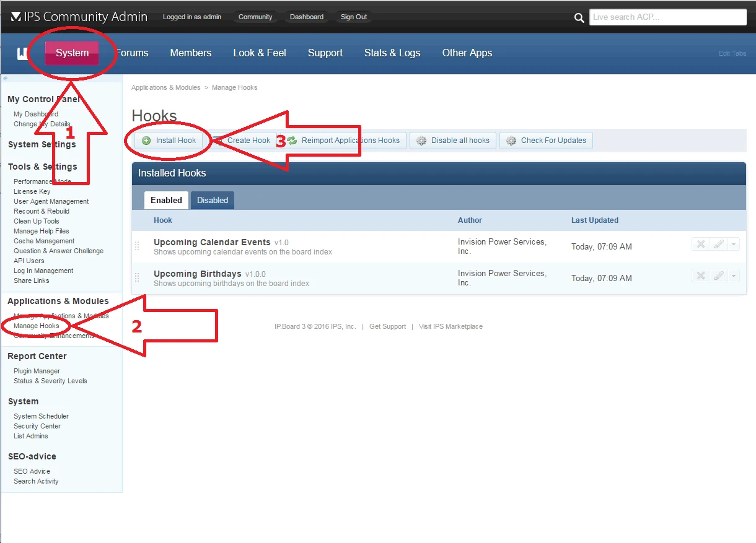
Task: Grab the Upcoming Calendar Events drag handle
Action: [x=138, y=246]
